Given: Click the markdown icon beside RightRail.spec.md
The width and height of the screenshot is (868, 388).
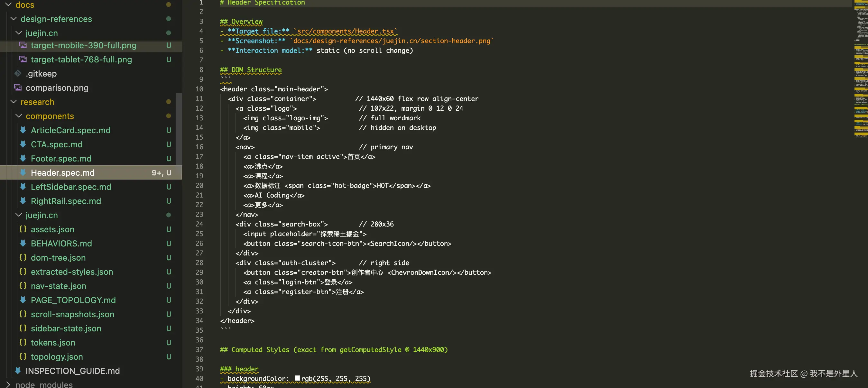Looking at the screenshot, I should pos(23,201).
